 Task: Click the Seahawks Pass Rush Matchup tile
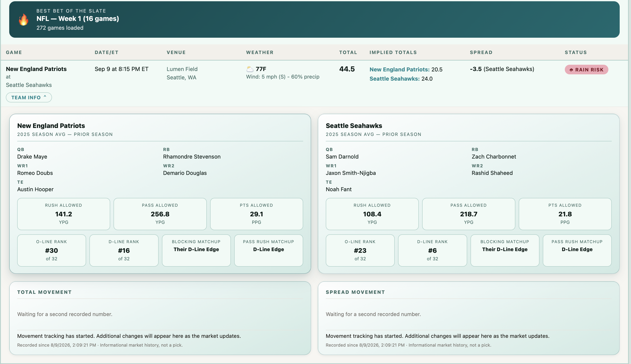(577, 250)
